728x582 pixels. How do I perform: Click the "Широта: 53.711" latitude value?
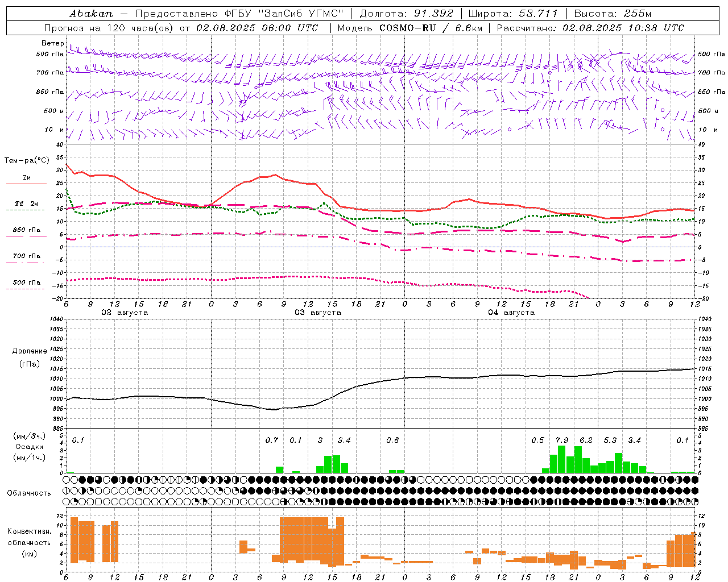[513, 14]
